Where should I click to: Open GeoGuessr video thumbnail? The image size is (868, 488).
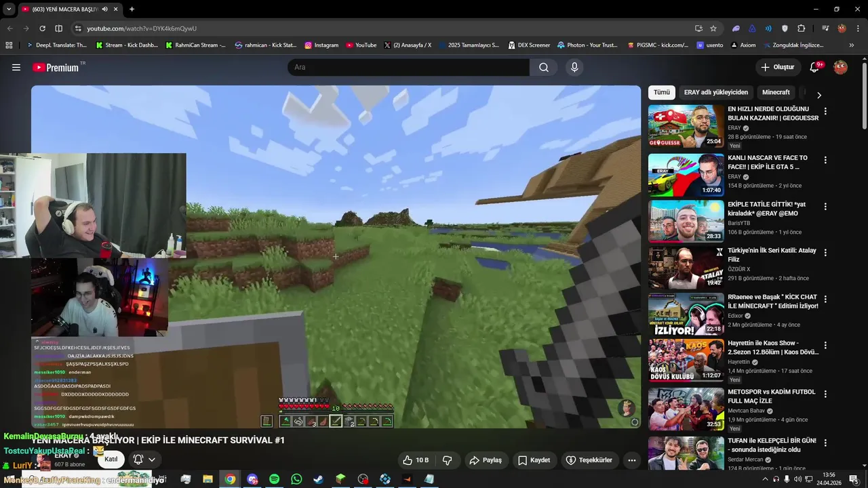tap(686, 126)
